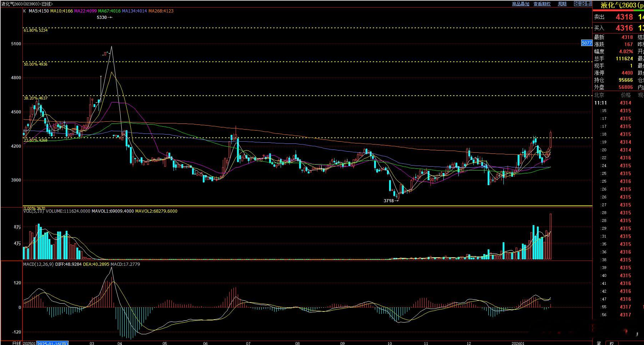Click the DEA:40.2895 value
This screenshot has width=644, height=345.
click(x=96, y=264)
